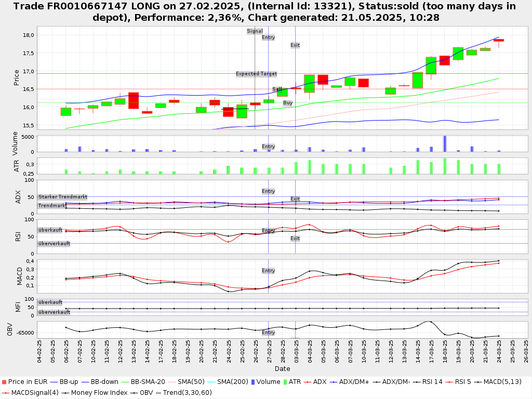Screen dimensions: 532x399
Task: Click the Buy annotation on the price chart
Action: tap(288, 103)
